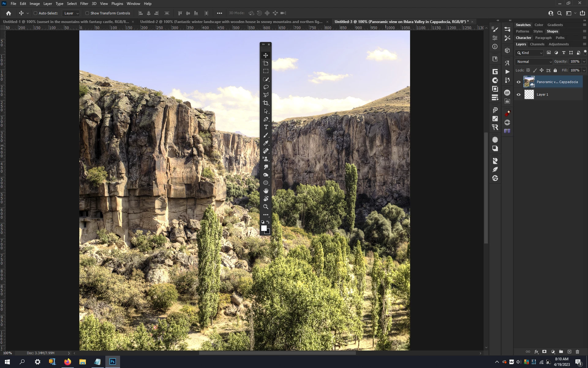
Task: Enable the Auto-Select checkbox
Action: tap(36, 13)
